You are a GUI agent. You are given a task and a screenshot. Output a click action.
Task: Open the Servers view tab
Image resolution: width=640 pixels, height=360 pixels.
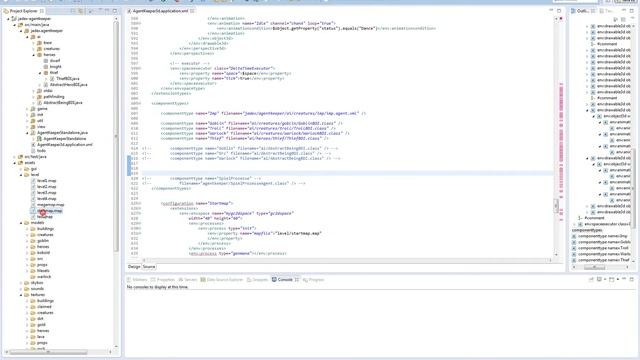click(x=188, y=280)
